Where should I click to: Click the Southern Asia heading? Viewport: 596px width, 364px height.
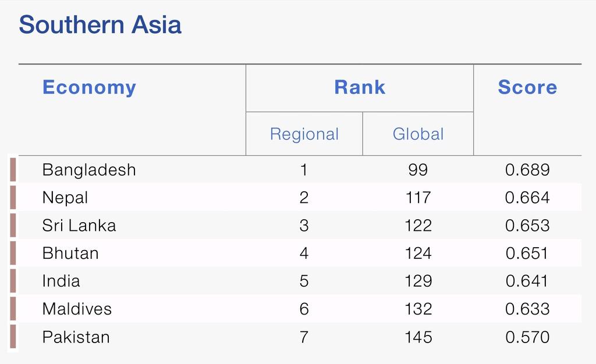click(x=100, y=24)
